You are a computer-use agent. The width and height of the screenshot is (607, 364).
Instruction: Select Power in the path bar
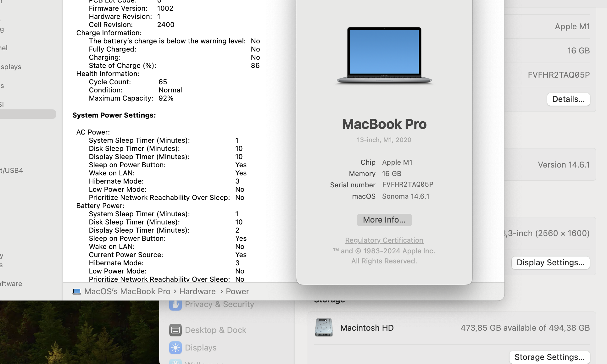(x=237, y=292)
